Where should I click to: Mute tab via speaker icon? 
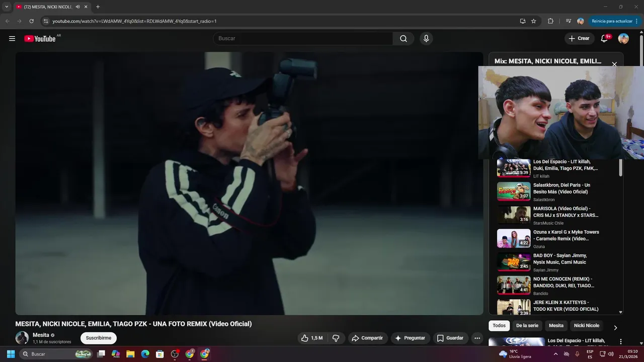pyautogui.click(x=78, y=7)
